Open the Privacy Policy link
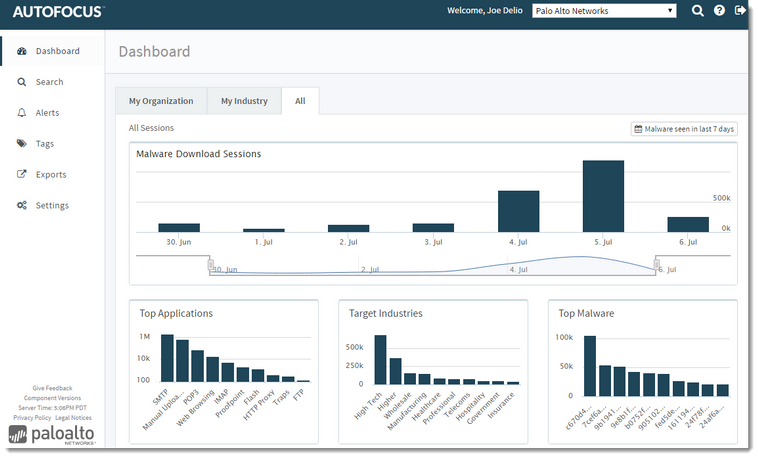 pyautogui.click(x=32, y=417)
